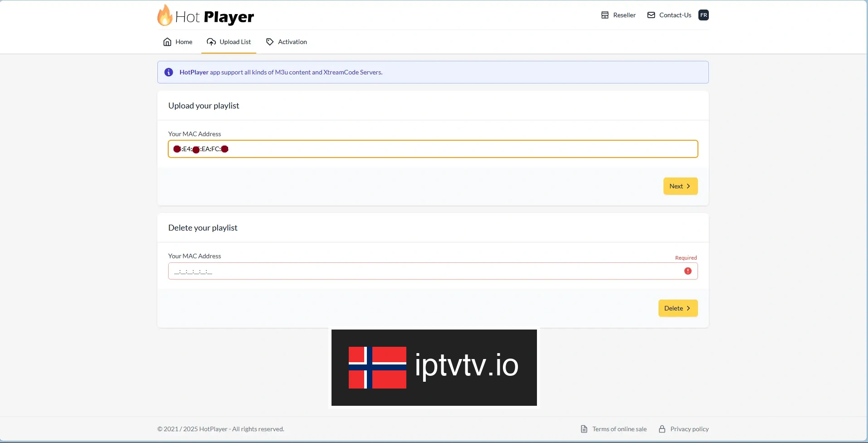Click the Activation tag icon
The width and height of the screenshot is (868, 443).
click(270, 42)
